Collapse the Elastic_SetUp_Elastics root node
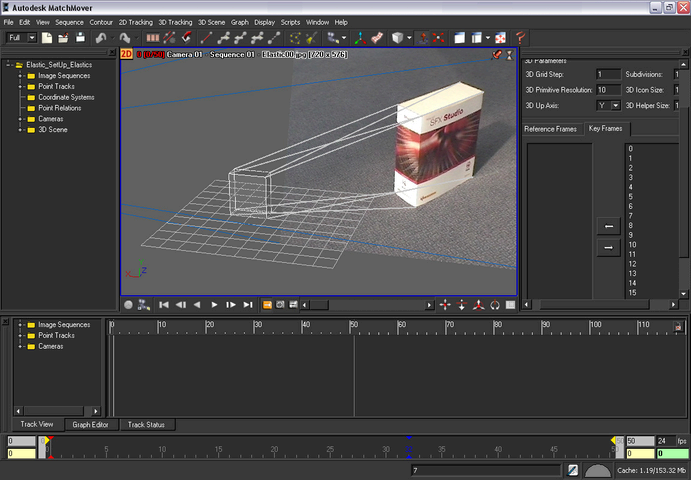This screenshot has height=480, width=691. pyautogui.click(x=8, y=65)
